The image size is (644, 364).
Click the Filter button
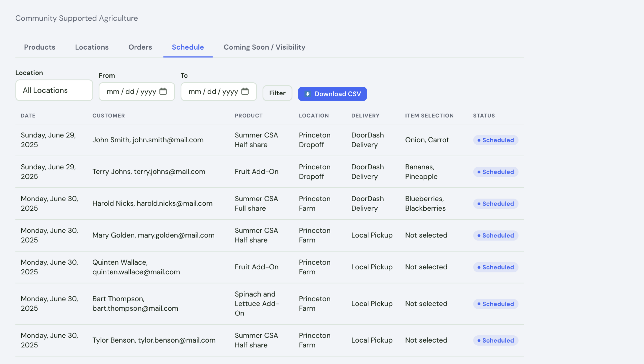point(277,93)
